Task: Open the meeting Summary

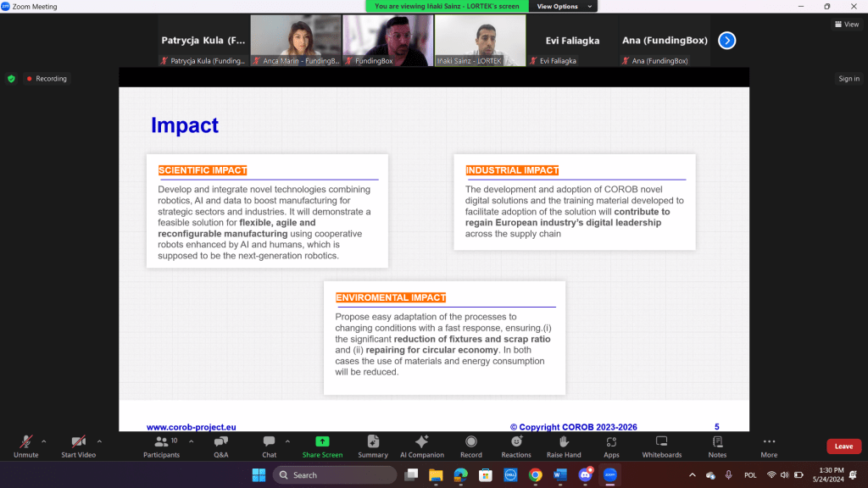Action: pos(373,446)
